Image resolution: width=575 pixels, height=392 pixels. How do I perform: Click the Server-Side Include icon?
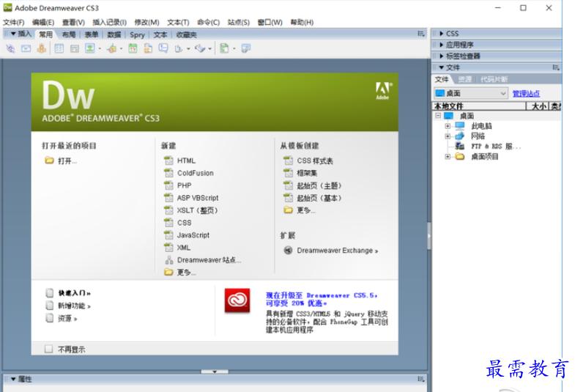click(148, 48)
